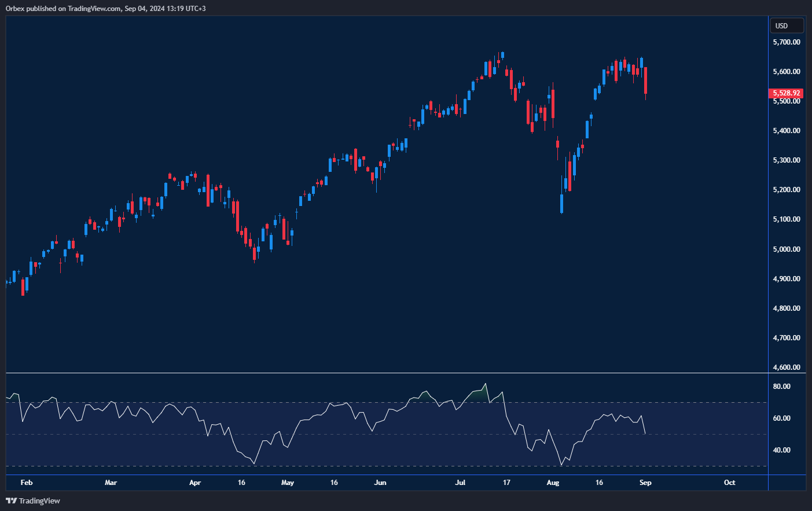
Task: Click the May date marker
Action: click(288, 483)
